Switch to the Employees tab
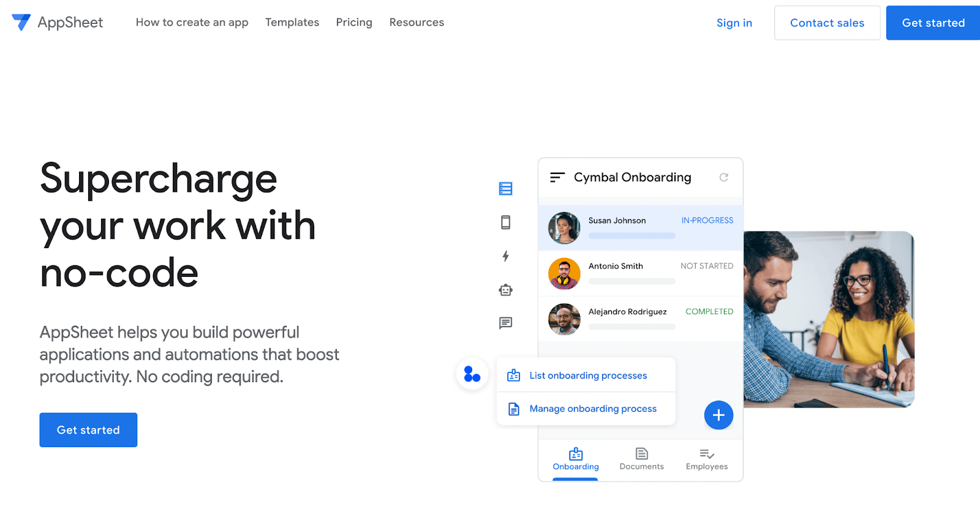 pyautogui.click(x=707, y=459)
